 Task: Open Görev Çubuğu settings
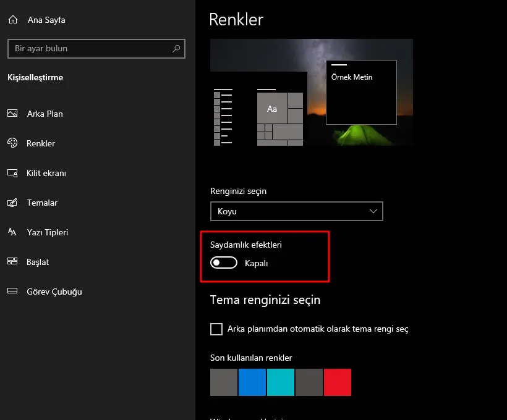pyautogui.click(x=54, y=292)
